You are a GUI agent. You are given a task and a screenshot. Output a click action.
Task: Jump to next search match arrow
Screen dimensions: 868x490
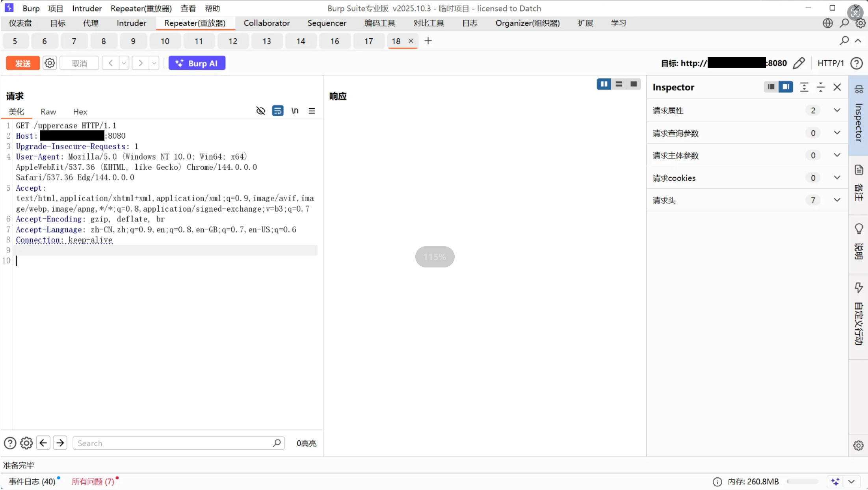click(x=60, y=443)
